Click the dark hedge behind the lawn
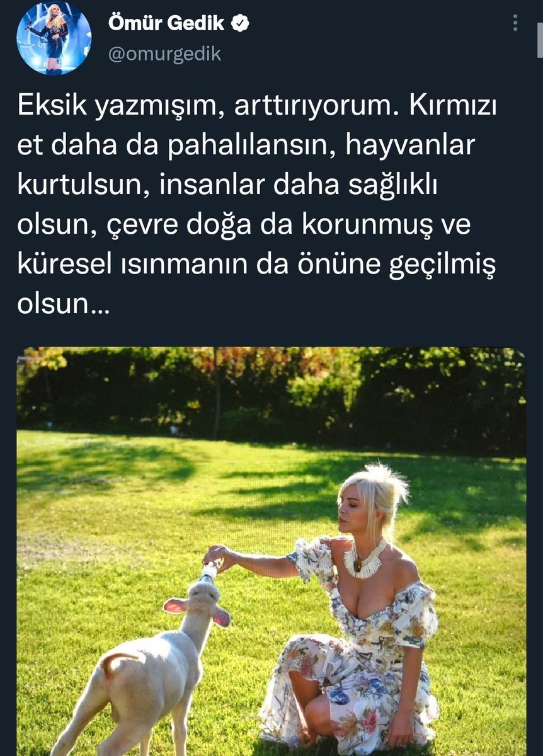The width and height of the screenshot is (543, 756). pyautogui.click(x=271, y=394)
